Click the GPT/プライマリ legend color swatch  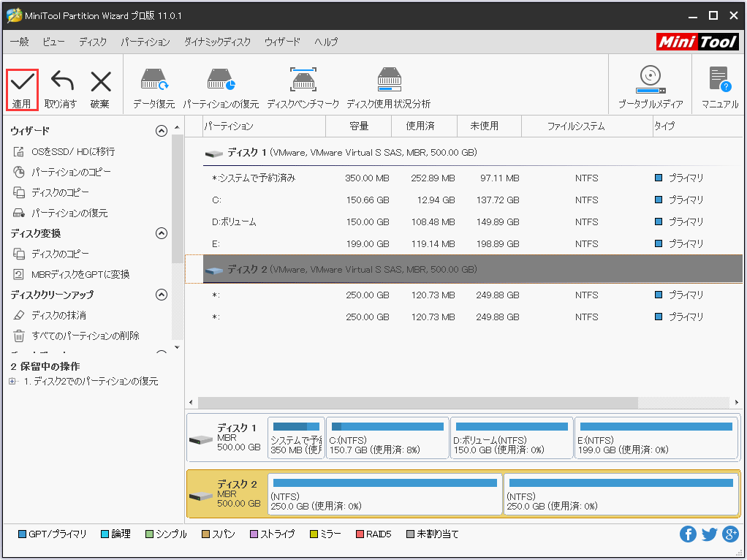point(22,534)
